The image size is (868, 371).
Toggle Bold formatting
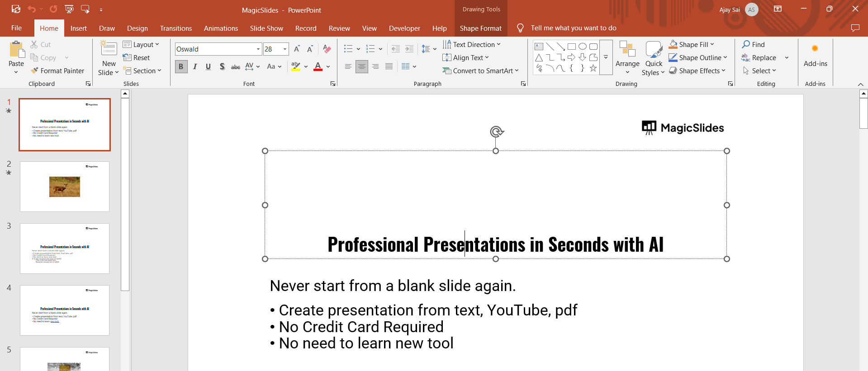(x=181, y=67)
